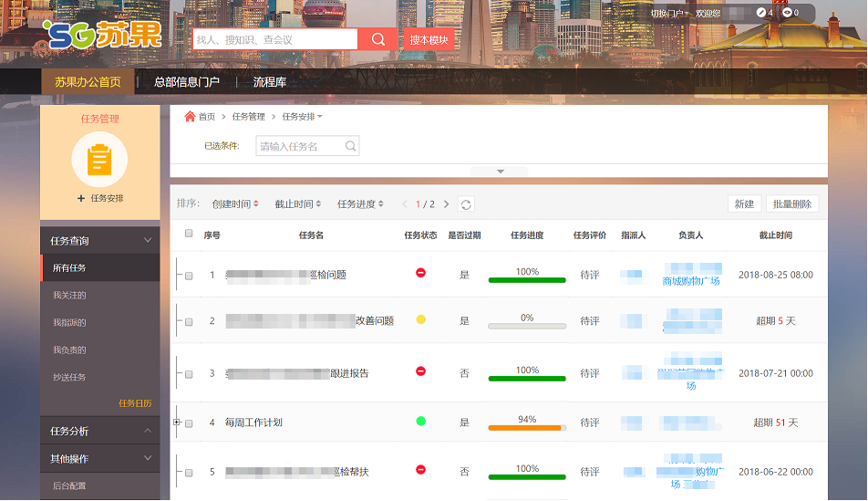Click the home icon in breadcrumb
This screenshot has height=501, width=868.
[x=190, y=117]
